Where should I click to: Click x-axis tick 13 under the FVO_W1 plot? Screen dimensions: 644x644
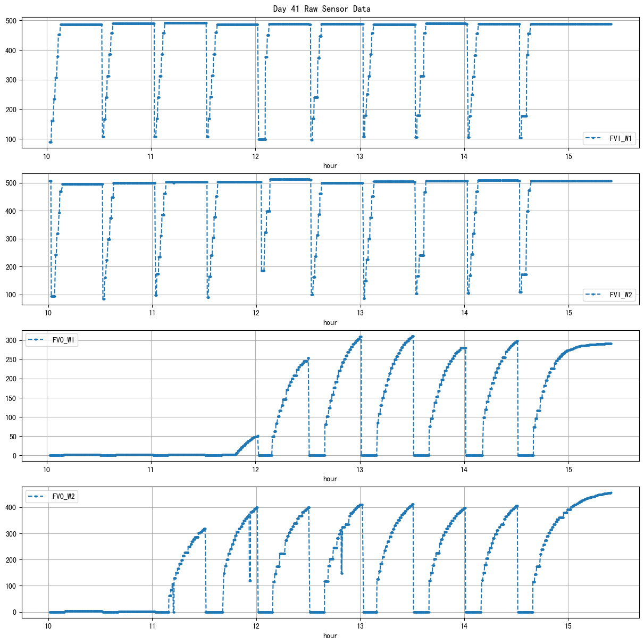pyautogui.click(x=360, y=470)
